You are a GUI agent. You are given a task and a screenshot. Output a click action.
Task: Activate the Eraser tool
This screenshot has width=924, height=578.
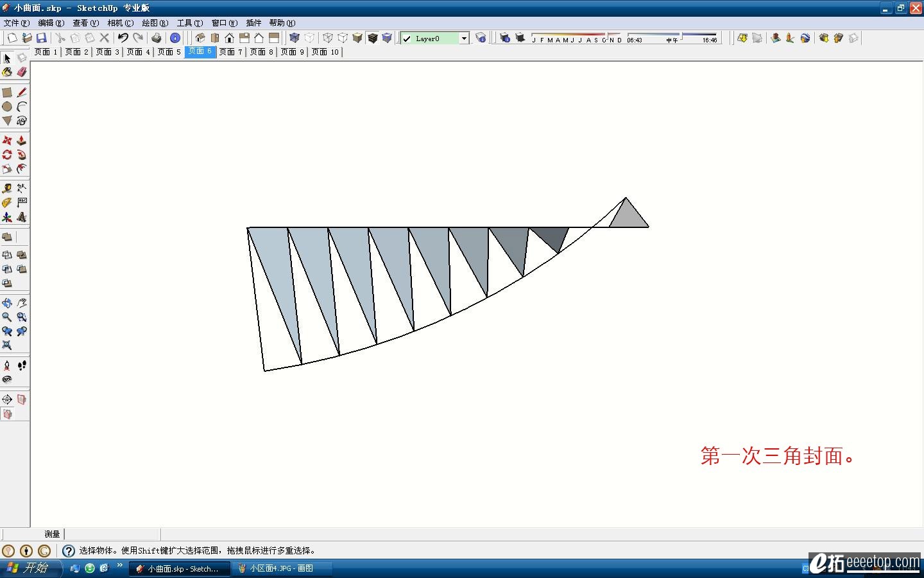[21, 72]
